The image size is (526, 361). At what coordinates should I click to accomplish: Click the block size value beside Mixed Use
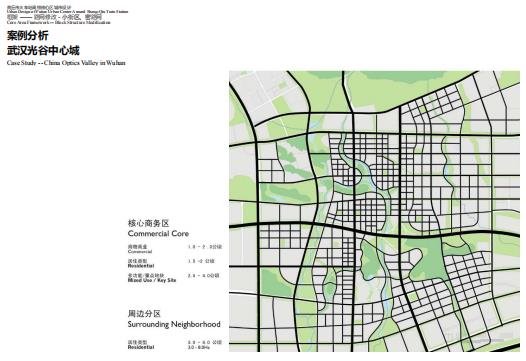(203, 275)
